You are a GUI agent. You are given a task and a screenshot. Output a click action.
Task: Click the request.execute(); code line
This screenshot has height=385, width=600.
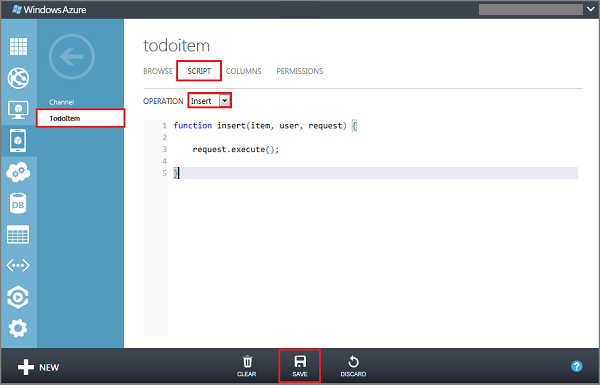236,149
